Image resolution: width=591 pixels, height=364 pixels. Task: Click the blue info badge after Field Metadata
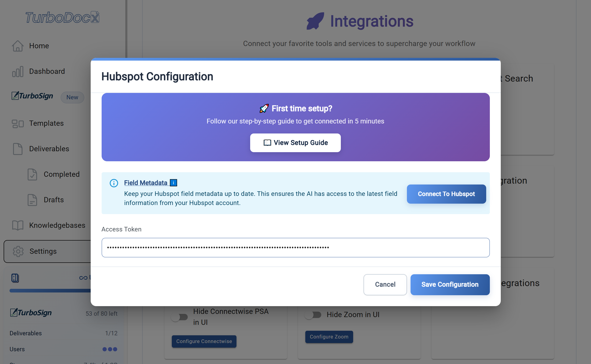[x=173, y=183]
